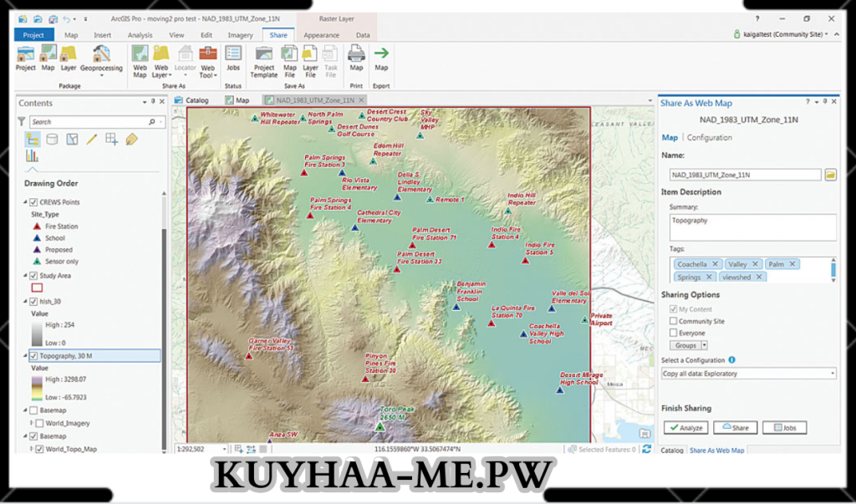The height and width of the screenshot is (504, 856).
Task: Collapse the hlsh_30 layer
Action: 25,302
